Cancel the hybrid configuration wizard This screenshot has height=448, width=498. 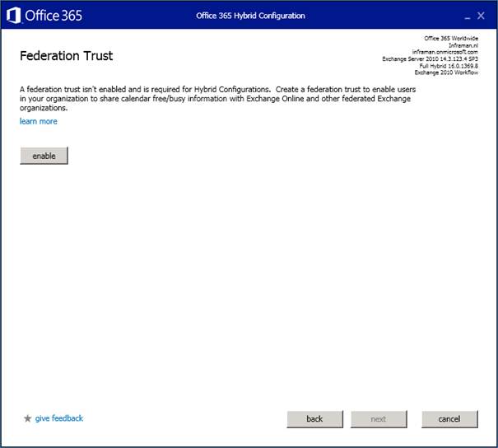pyautogui.click(x=449, y=419)
